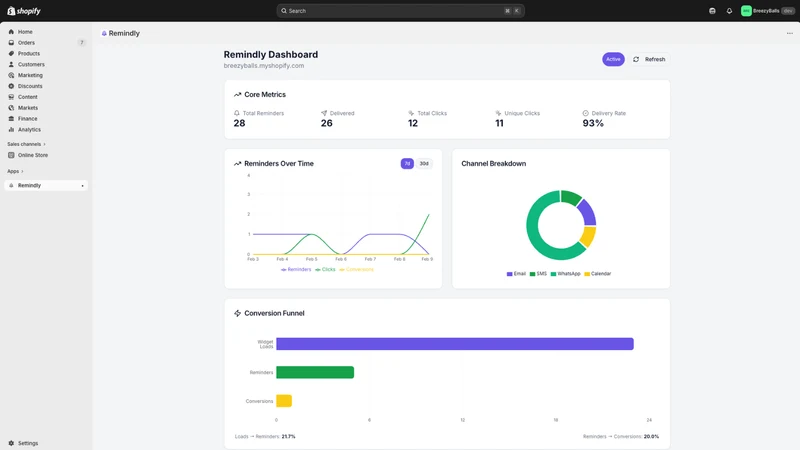Open the Settings gear icon
Image resolution: width=800 pixels, height=450 pixels.
(11, 443)
